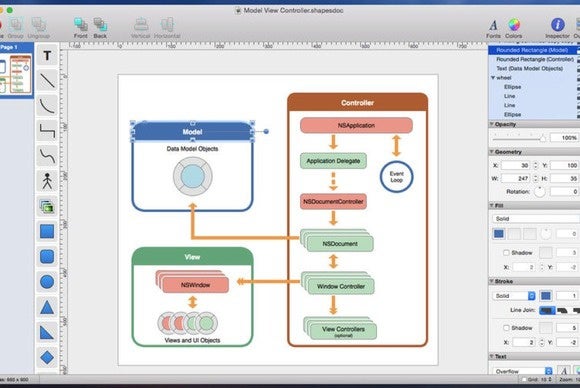Toggle the Grid checkbox in status bar

tap(524, 379)
